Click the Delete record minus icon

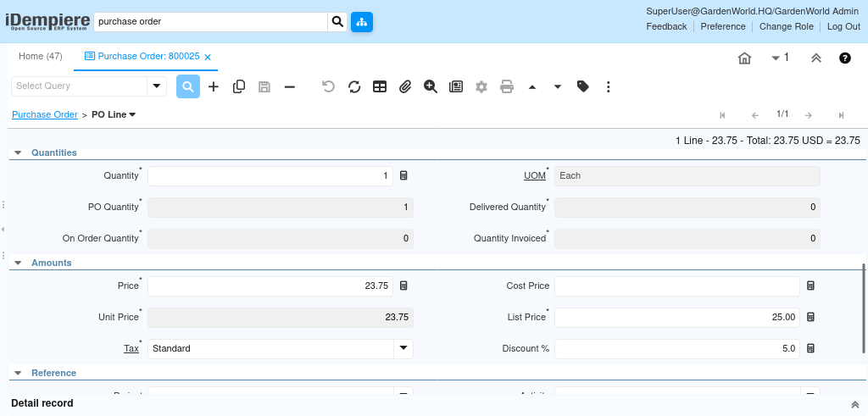click(x=290, y=86)
